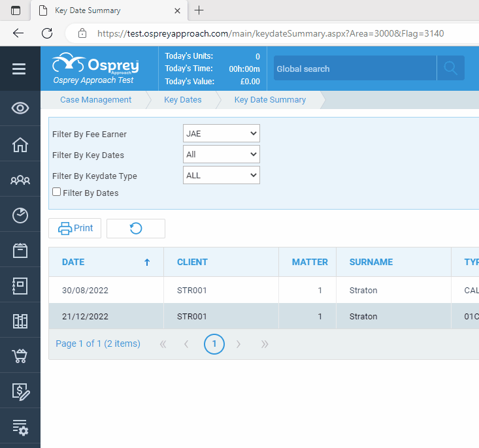Click Today's Value £0.00 figure
This screenshot has width=479, height=448.
click(250, 82)
